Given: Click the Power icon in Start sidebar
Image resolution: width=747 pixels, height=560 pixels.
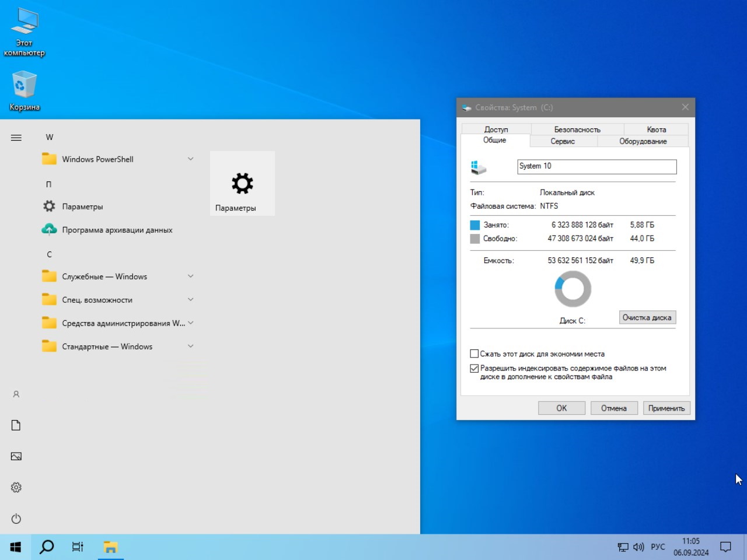Looking at the screenshot, I should (16, 519).
